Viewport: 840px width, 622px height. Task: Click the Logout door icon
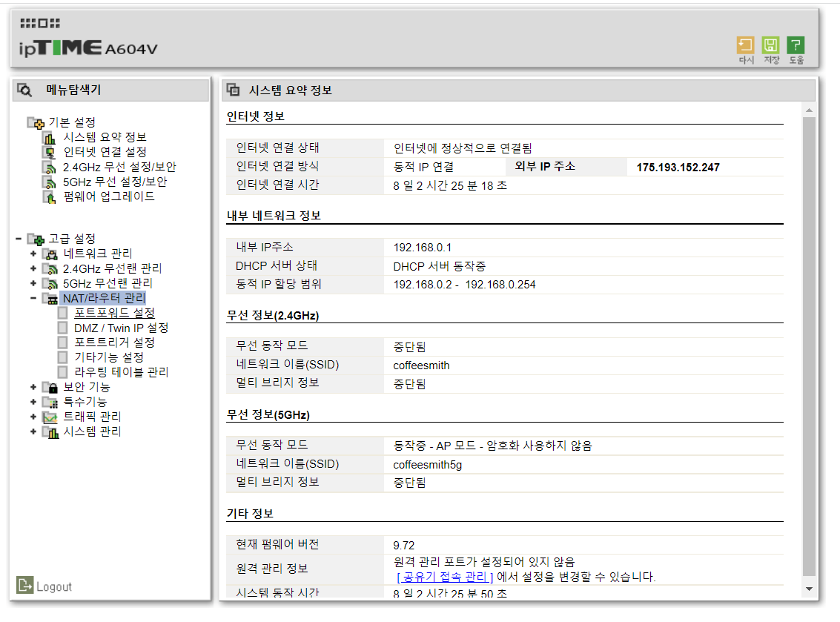point(24,586)
